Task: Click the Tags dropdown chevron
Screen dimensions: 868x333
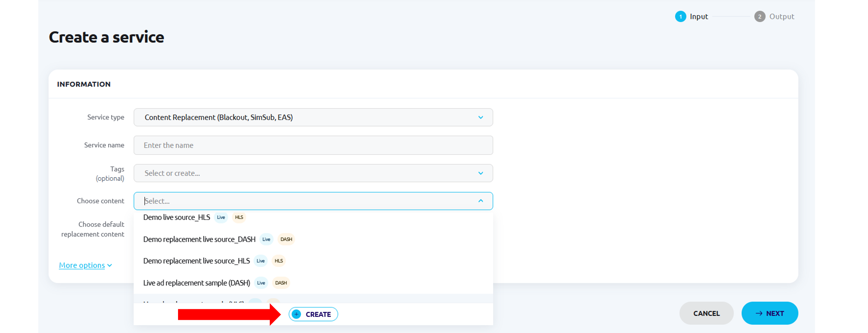Action: (481, 173)
